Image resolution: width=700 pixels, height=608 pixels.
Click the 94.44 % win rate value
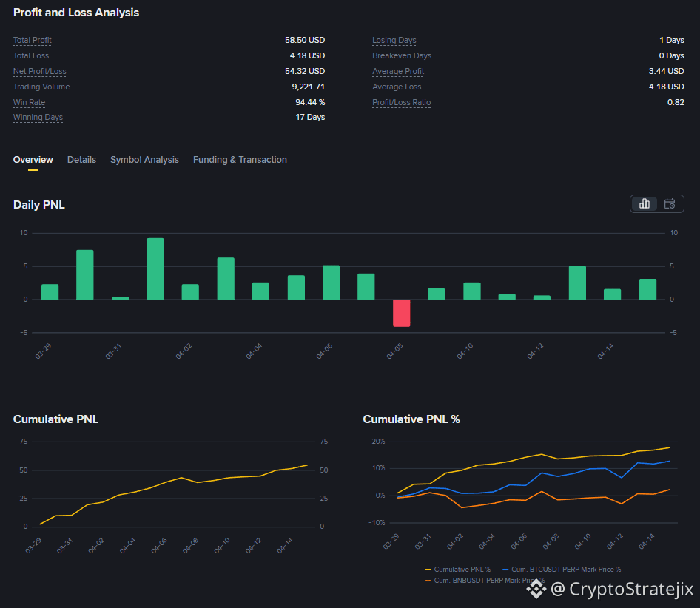coord(310,102)
